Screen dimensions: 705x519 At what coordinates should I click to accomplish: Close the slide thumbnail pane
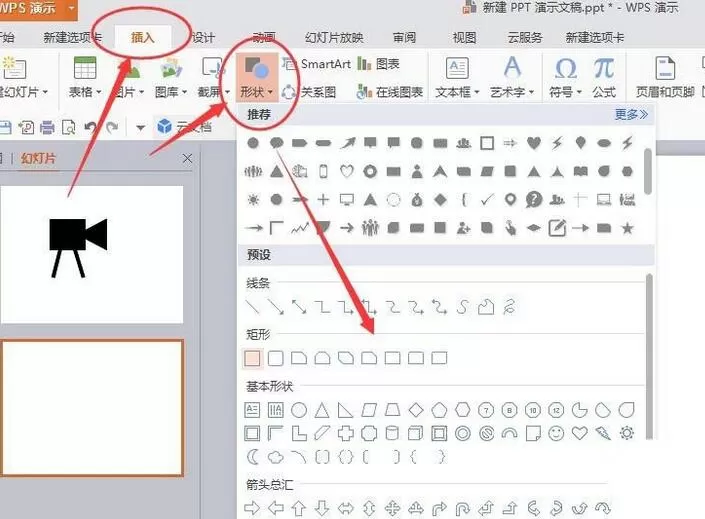click(187, 158)
